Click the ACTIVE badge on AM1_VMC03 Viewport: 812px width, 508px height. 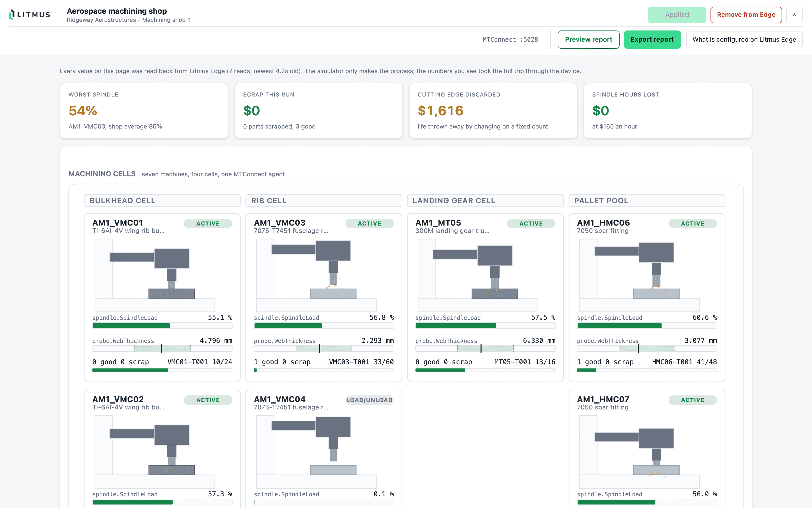(x=369, y=224)
